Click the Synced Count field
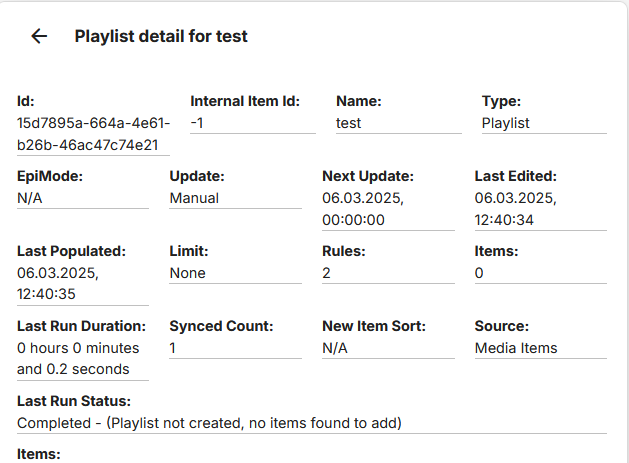This screenshot has width=629, height=463. 234,348
